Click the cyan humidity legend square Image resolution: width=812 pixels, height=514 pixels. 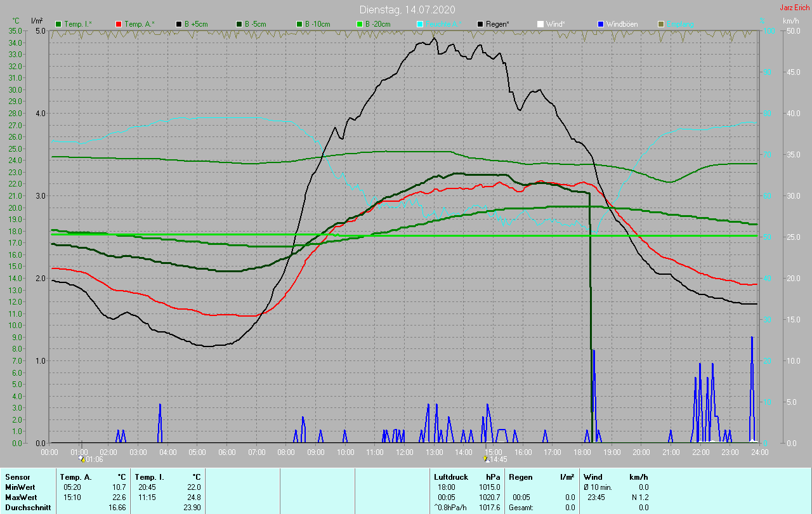pyautogui.click(x=420, y=24)
